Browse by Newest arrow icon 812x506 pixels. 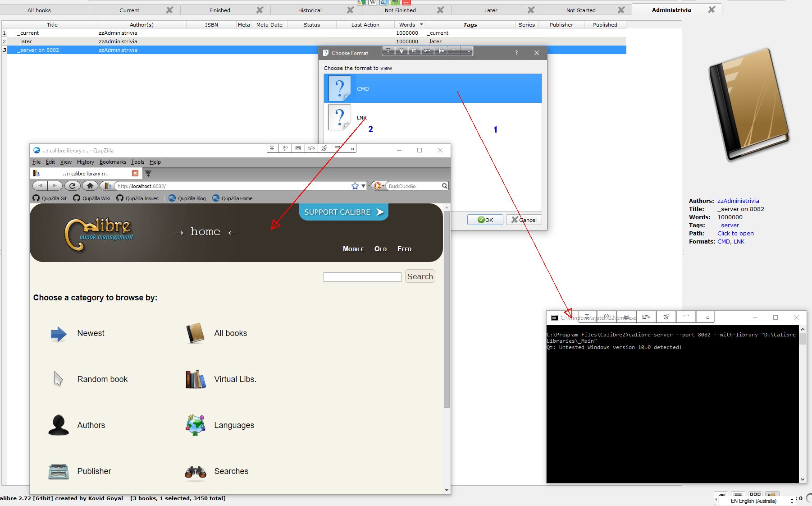[59, 334]
